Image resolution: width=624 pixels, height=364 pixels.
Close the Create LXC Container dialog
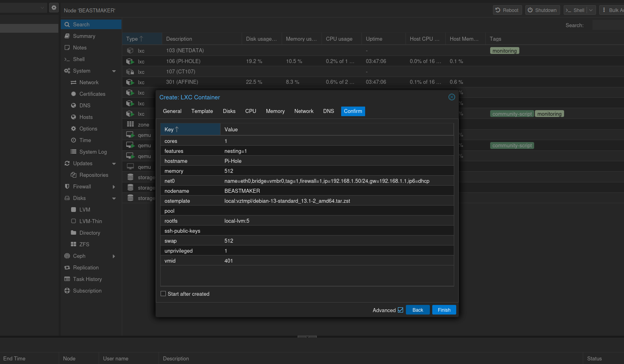[x=452, y=97]
